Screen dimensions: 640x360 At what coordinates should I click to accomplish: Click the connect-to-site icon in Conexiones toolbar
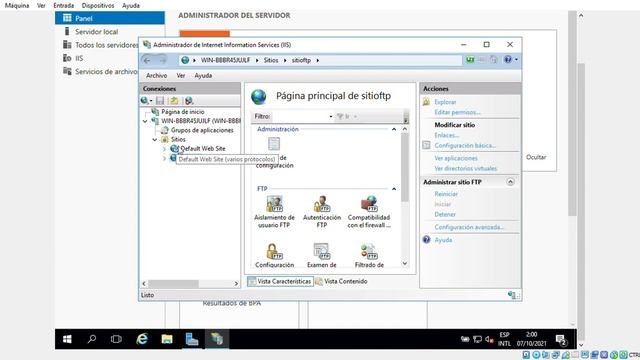coord(189,100)
